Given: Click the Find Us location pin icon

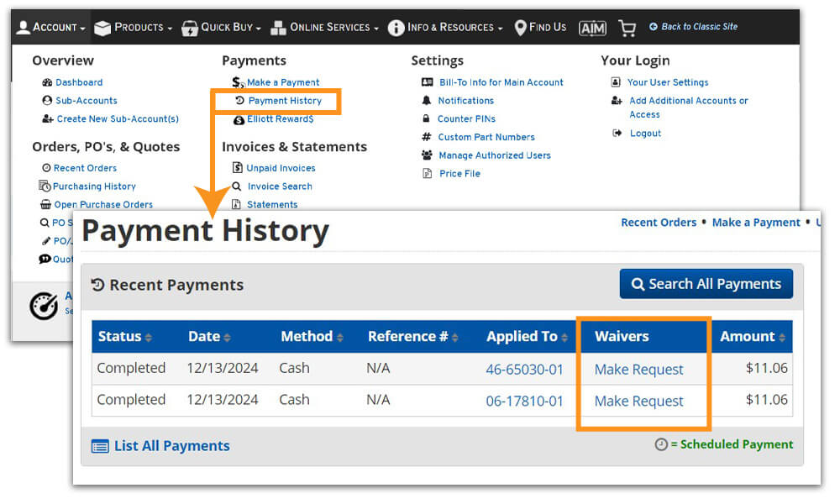Looking at the screenshot, I should pos(519,27).
